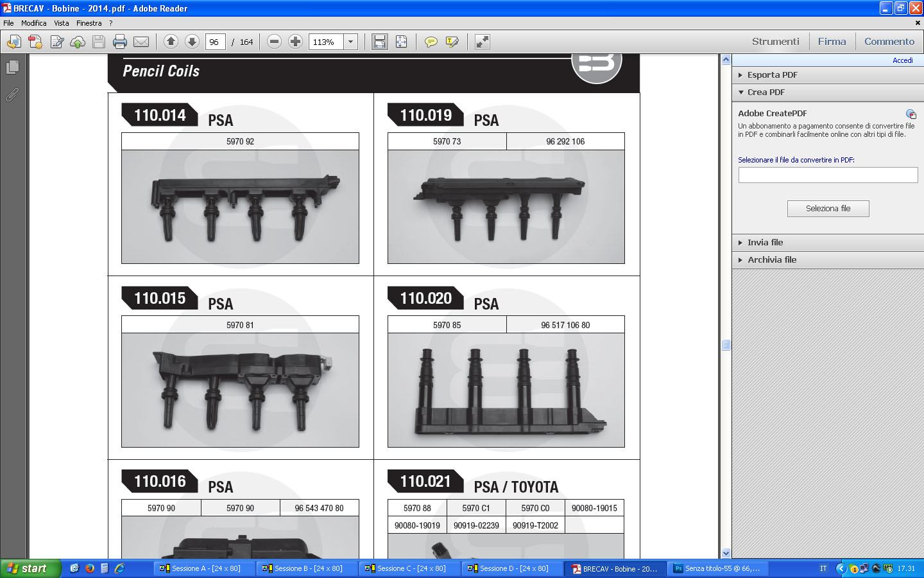This screenshot has width=924, height=578.
Task: Click the Edit/sign document pencil icon
Action: click(x=56, y=42)
